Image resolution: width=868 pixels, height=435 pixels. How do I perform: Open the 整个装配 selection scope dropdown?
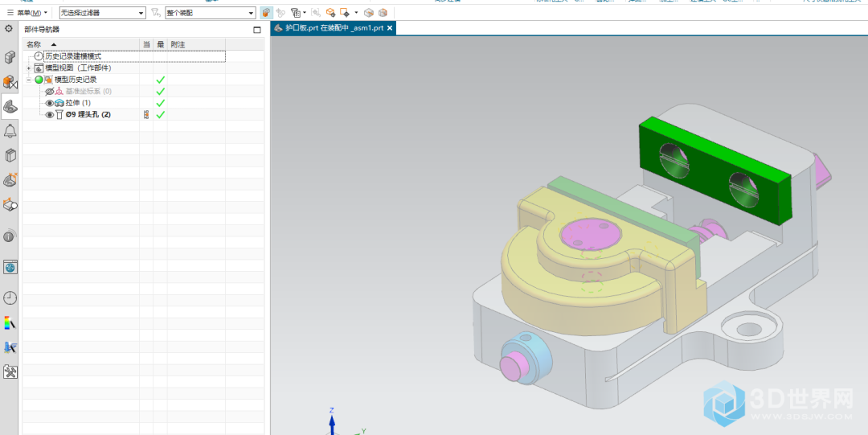click(x=251, y=13)
